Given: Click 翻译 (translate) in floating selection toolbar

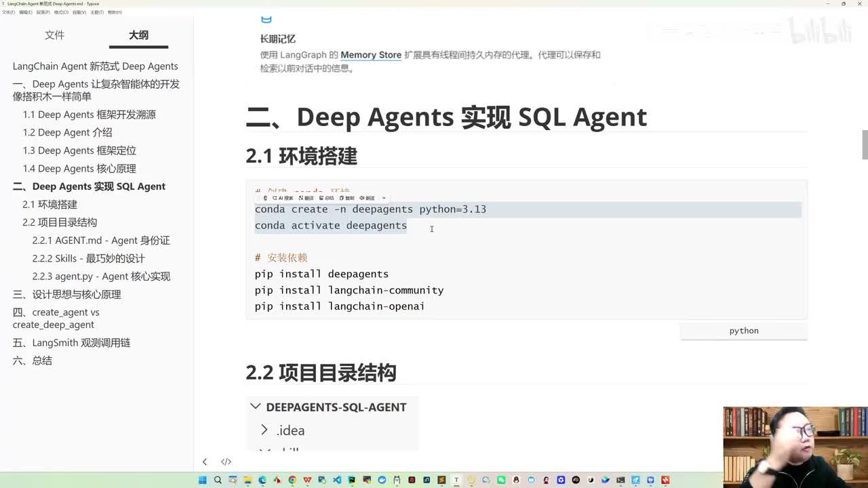Looking at the screenshot, I should coord(307,198).
